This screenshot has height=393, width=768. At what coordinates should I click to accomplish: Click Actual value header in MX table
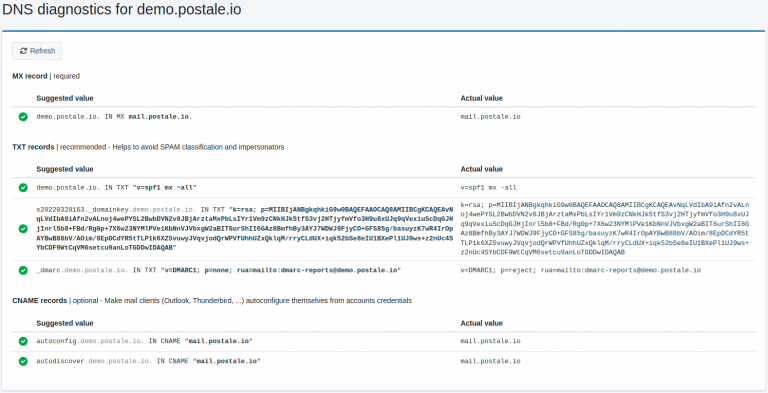[x=481, y=98]
